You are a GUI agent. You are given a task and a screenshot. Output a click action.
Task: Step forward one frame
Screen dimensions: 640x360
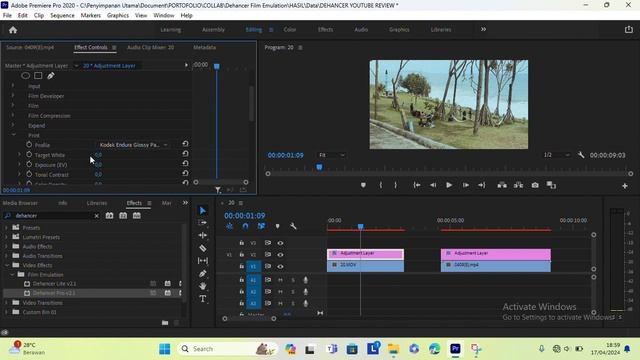[465, 185]
